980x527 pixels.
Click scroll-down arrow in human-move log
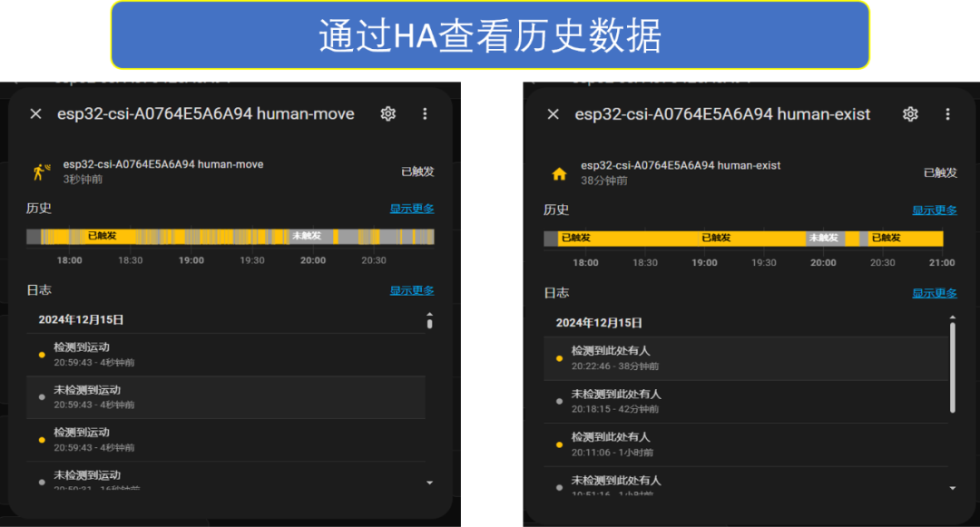(429, 483)
